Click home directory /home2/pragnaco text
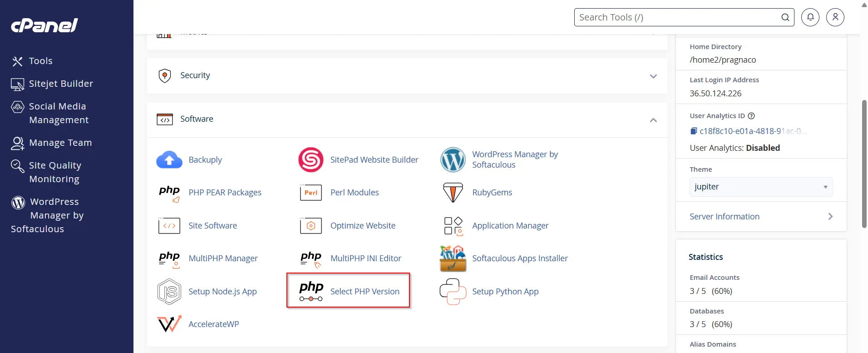Screen dimensions: 868x353 723,60
